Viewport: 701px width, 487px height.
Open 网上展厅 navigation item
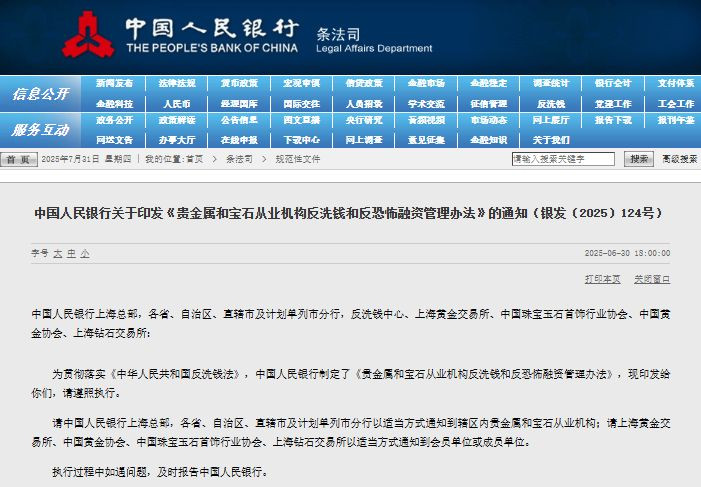(551, 120)
